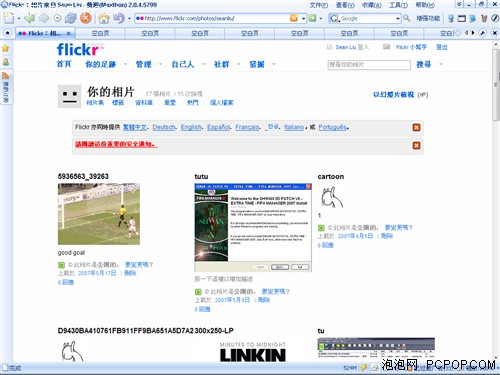This screenshot has height=375, width=500.
Task: Expand the address bar URL dropdown
Action: (x=303, y=18)
